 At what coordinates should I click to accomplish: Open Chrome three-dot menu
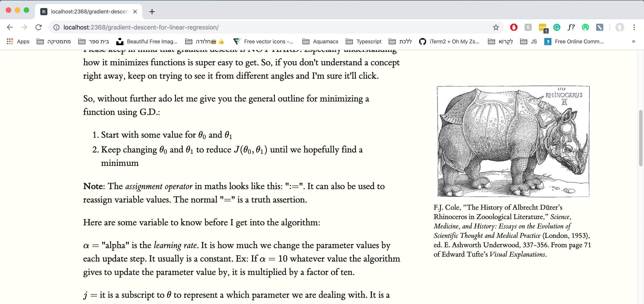tap(634, 27)
